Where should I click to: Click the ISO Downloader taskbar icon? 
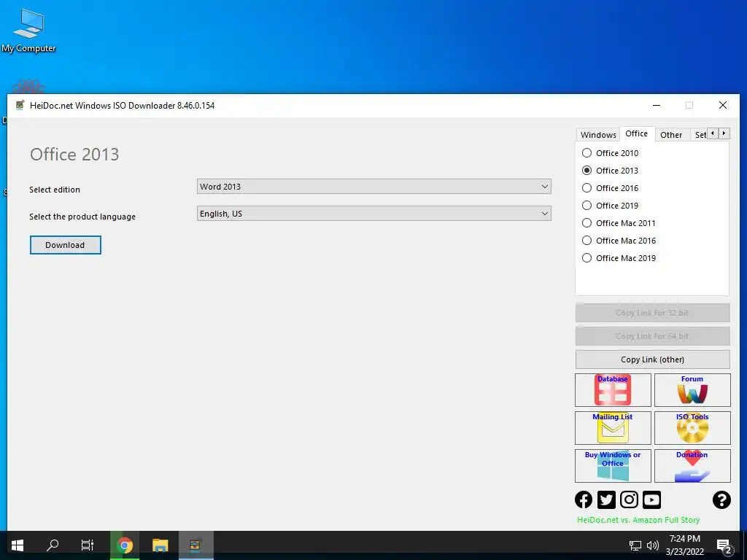[196, 545]
